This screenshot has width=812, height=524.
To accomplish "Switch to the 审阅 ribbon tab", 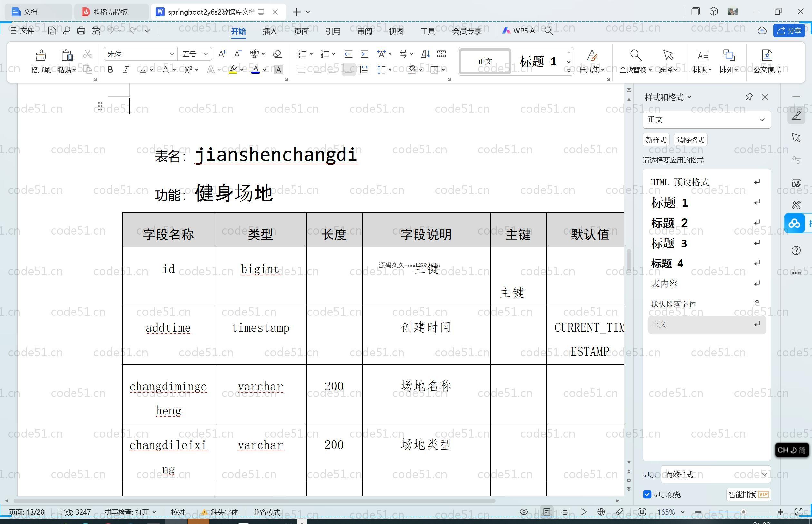I will point(365,31).
